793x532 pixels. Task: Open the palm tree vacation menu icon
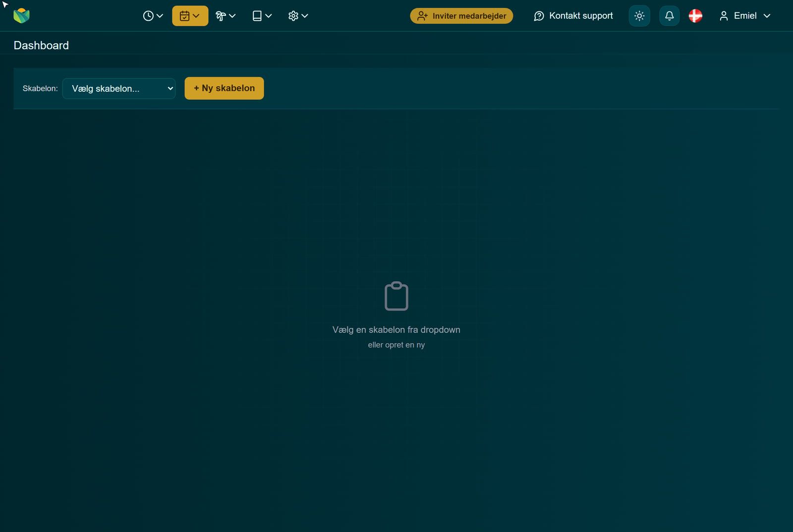pyautogui.click(x=225, y=16)
